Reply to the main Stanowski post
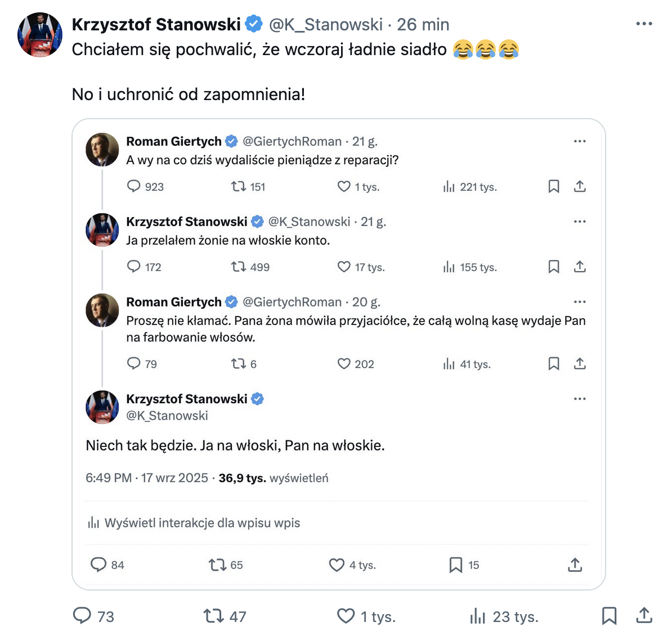This screenshot has height=640, width=672. click(82, 616)
